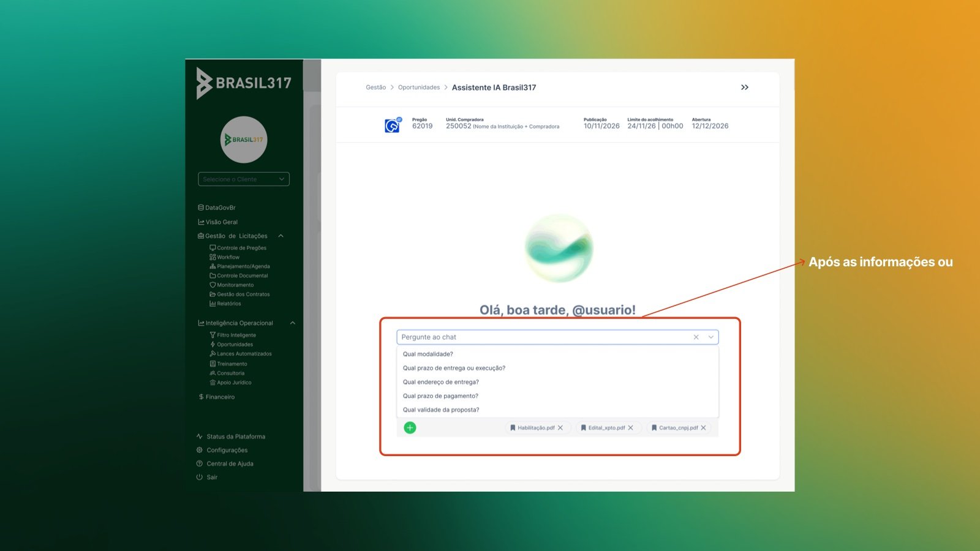Click the double-chevron expand icon
Viewport: 980px width, 551px height.
[745, 88]
